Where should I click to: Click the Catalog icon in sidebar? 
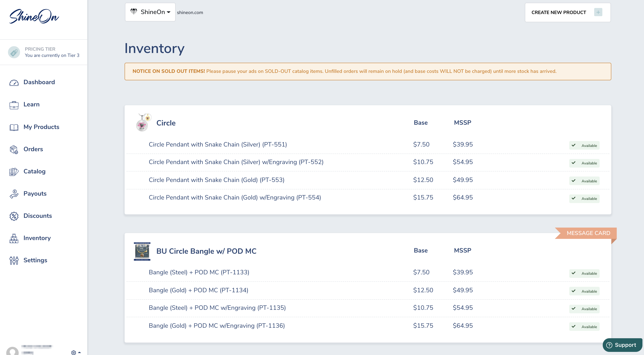[x=14, y=172]
